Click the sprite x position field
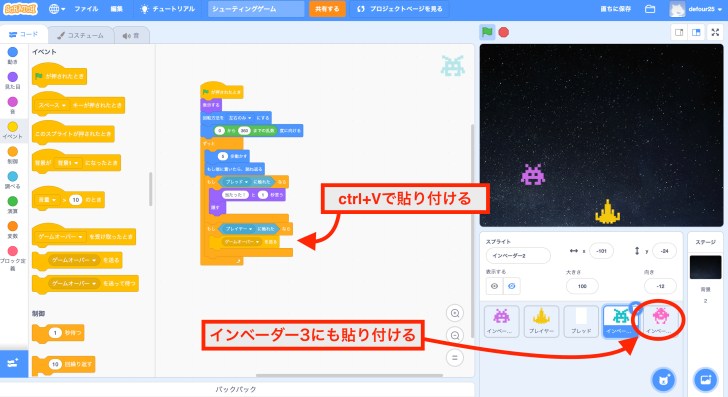 601,251
